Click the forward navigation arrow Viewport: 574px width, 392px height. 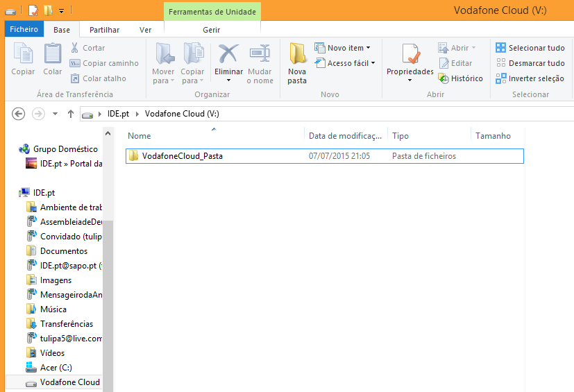click(x=38, y=114)
